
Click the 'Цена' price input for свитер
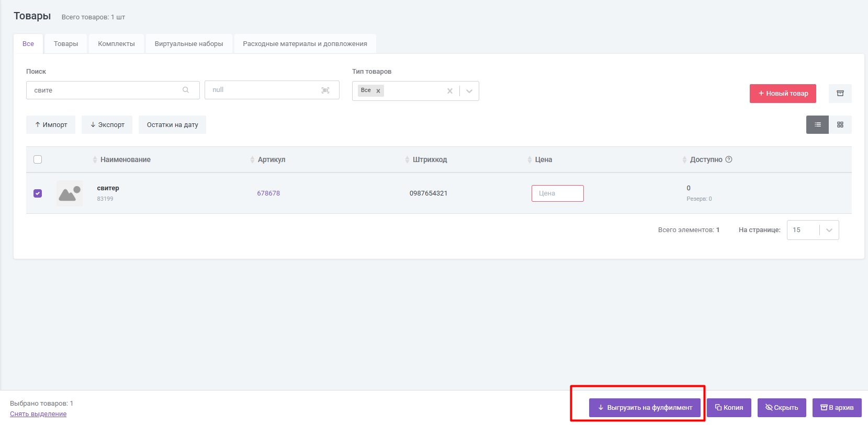[x=558, y=193]
